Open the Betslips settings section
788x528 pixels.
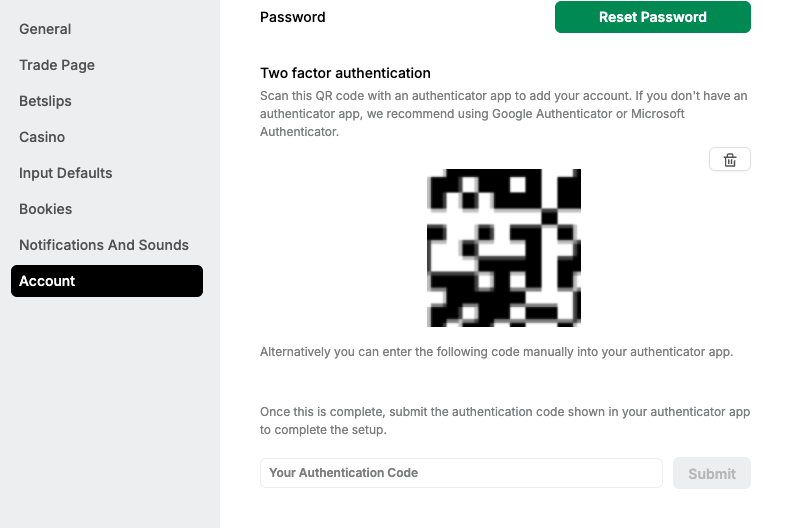(x=45, y=101)
